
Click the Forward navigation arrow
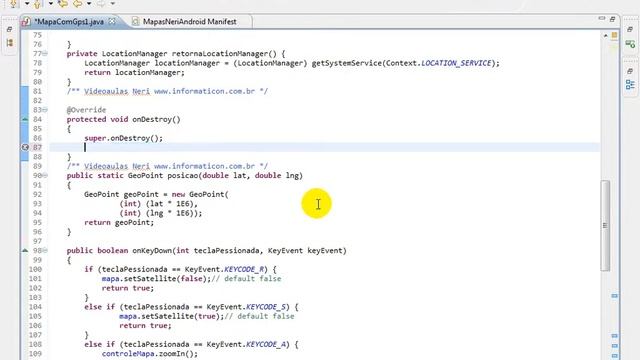(101, 4)
